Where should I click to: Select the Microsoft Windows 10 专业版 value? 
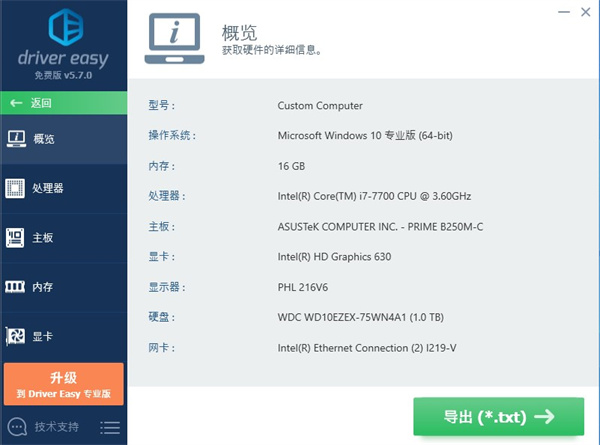(x=365, y=135)
